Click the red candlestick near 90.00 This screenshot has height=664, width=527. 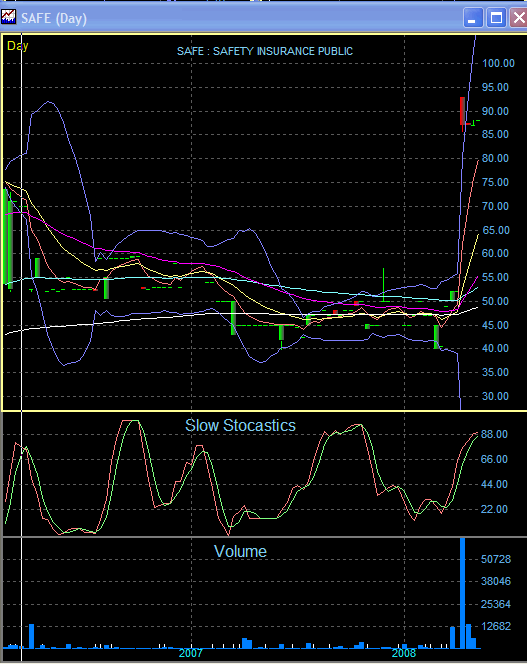[x=462, y=111]
